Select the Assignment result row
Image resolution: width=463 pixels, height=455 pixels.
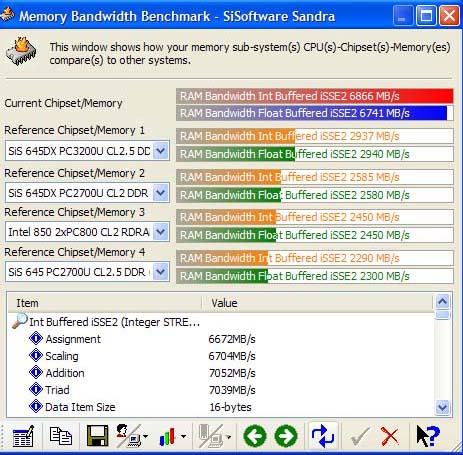click(221, 339)
